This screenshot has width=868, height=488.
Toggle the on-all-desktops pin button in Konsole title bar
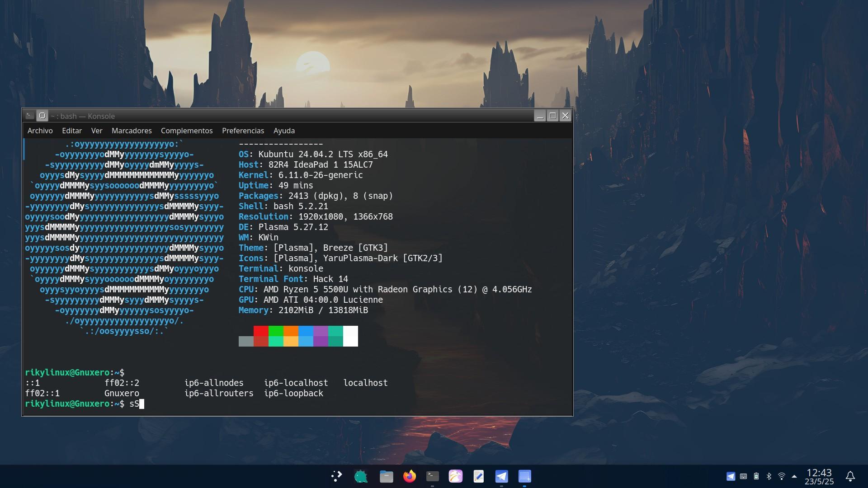42,116
